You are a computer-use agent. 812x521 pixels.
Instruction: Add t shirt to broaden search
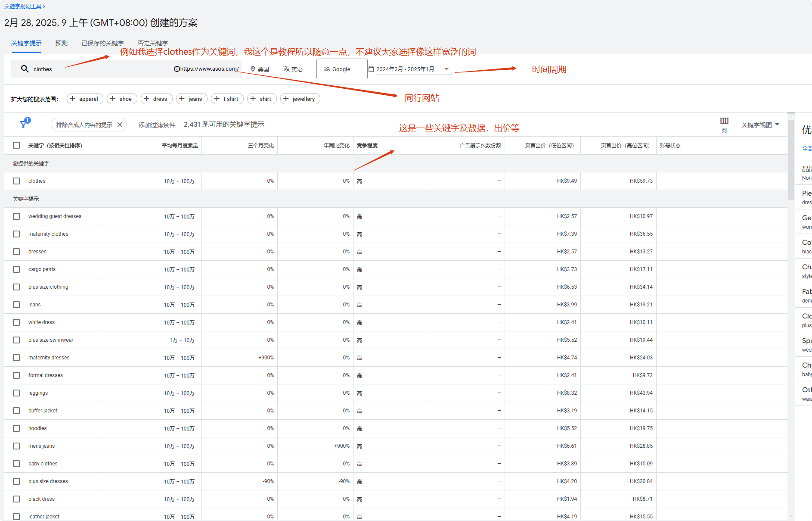pos(227,99)
